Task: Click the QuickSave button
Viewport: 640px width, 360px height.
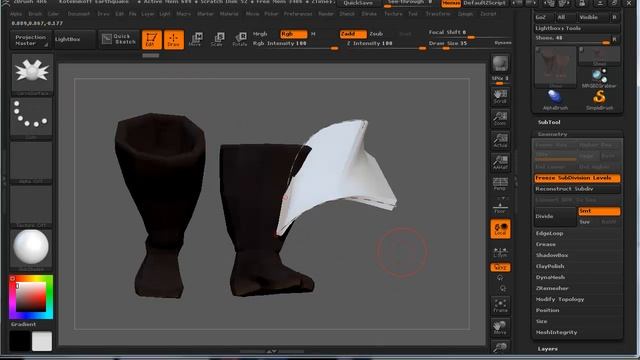Action: pos(358,3)
